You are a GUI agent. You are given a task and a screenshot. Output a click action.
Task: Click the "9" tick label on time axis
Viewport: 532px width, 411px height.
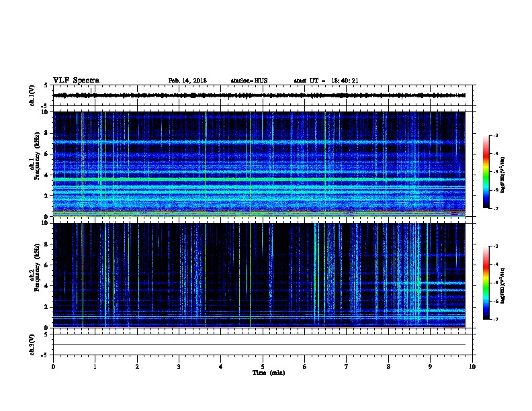(x=430, y=366)
